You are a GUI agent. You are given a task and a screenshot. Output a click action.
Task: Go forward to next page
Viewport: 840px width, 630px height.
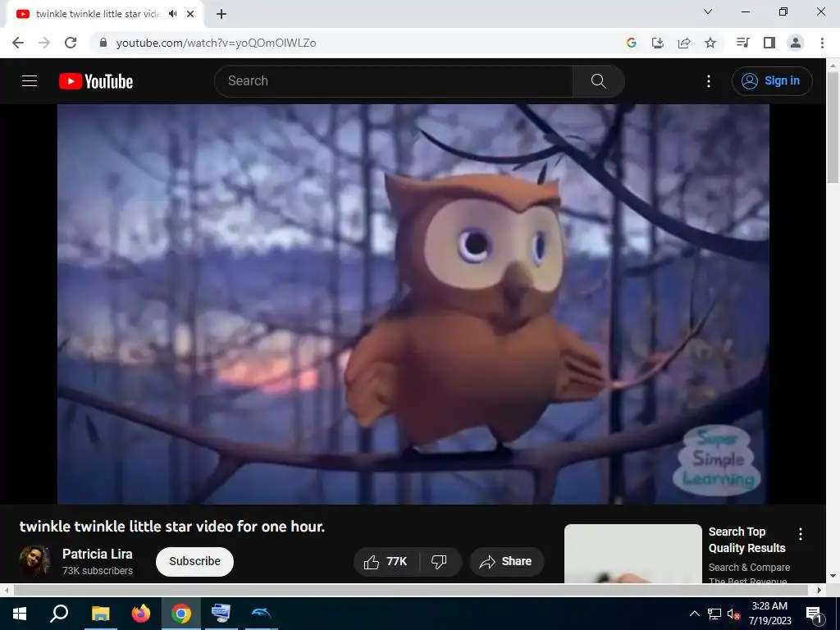(x=44, y=43)
